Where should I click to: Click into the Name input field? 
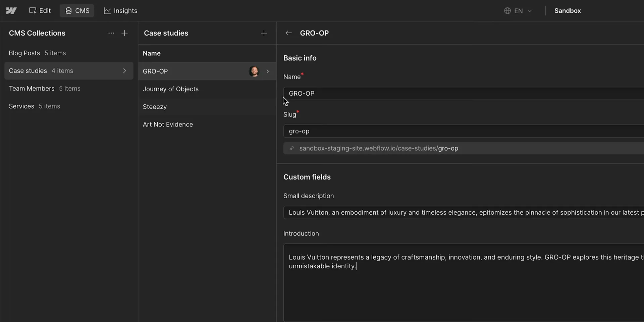point(464,94)
